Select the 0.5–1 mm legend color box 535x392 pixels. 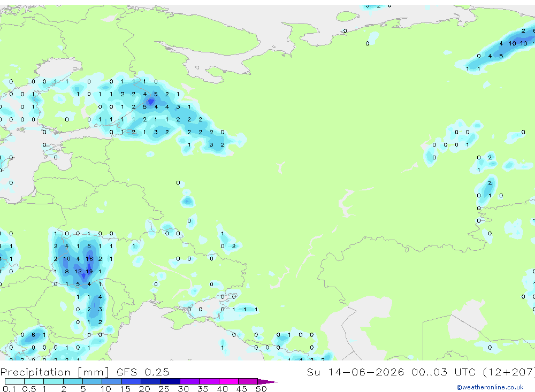pyautogui.click(x=34, y=381)
